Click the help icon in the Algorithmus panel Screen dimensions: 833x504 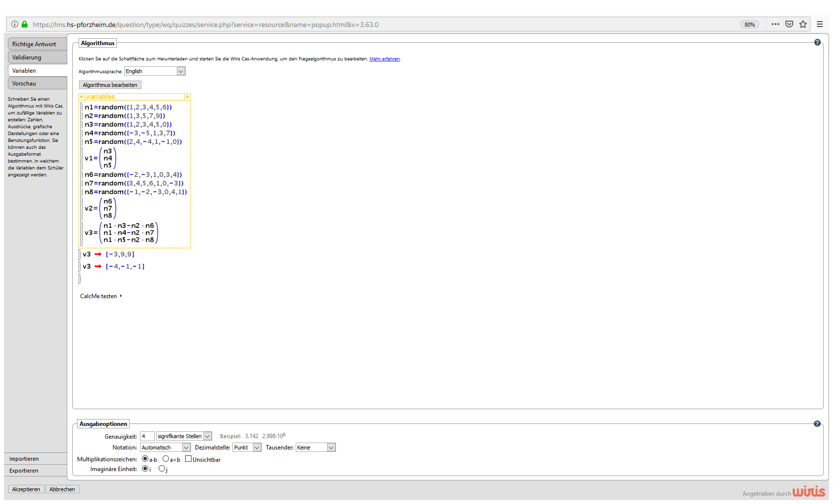pos(817,43)
